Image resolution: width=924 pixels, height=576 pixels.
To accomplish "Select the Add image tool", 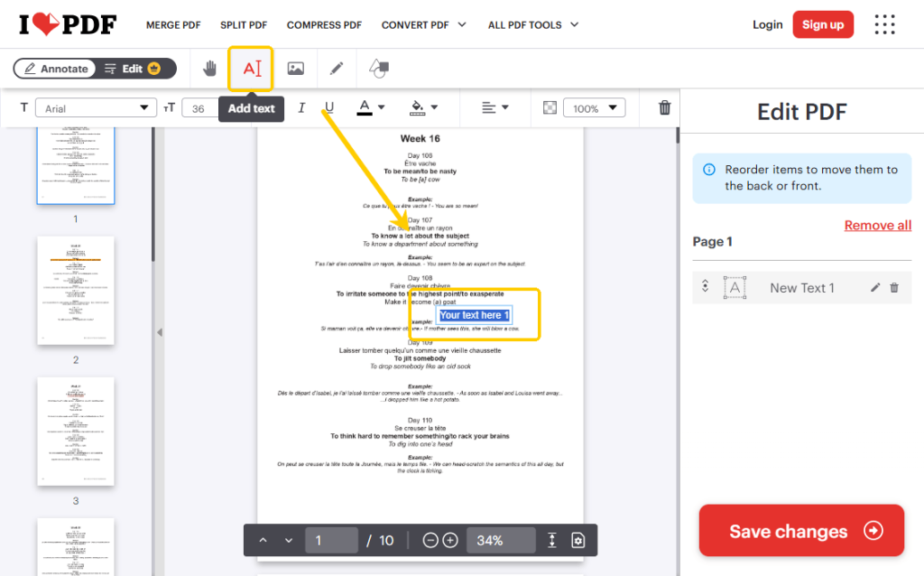I will [295, 69].
